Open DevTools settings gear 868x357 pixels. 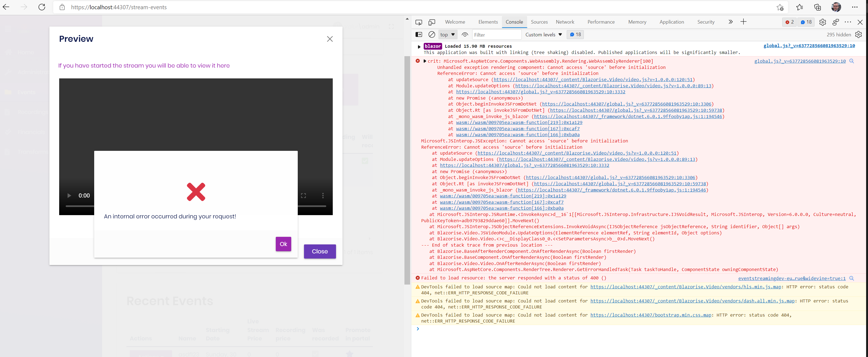[822, 22]
